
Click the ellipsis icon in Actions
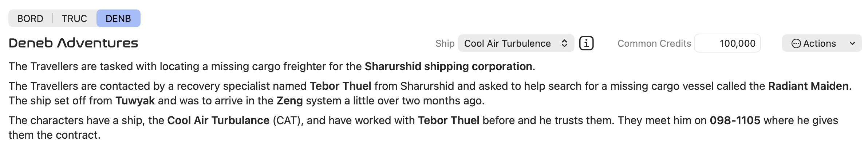tap(796, 43)
